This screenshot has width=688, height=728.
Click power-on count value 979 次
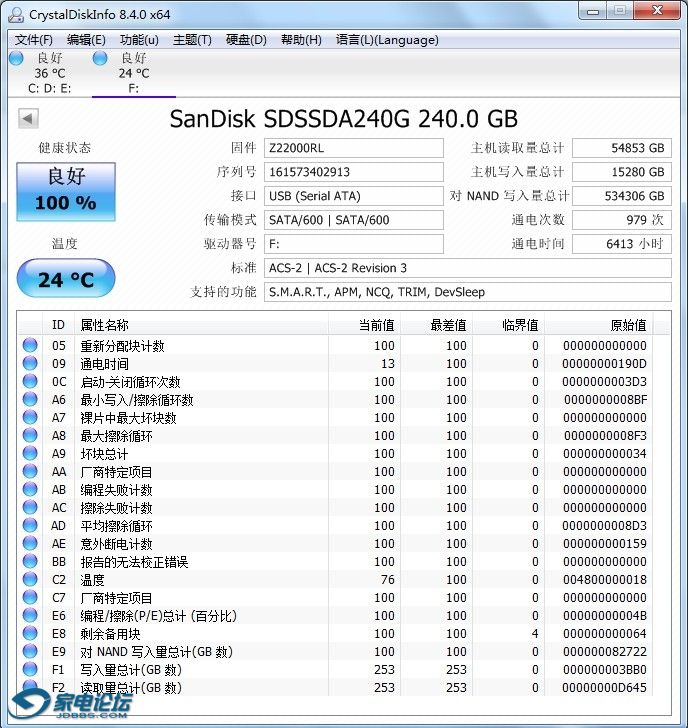(x=622, y=220)
